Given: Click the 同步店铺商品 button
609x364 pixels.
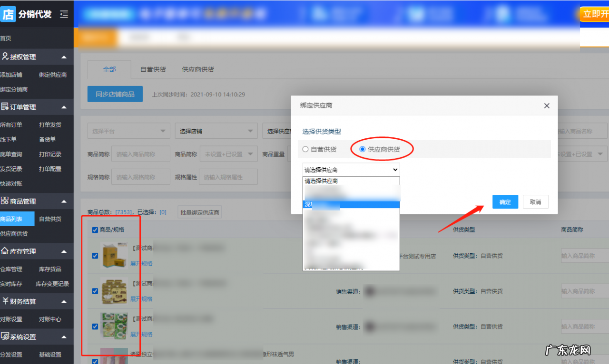Looking at the screenshot, I should point(115,94).
